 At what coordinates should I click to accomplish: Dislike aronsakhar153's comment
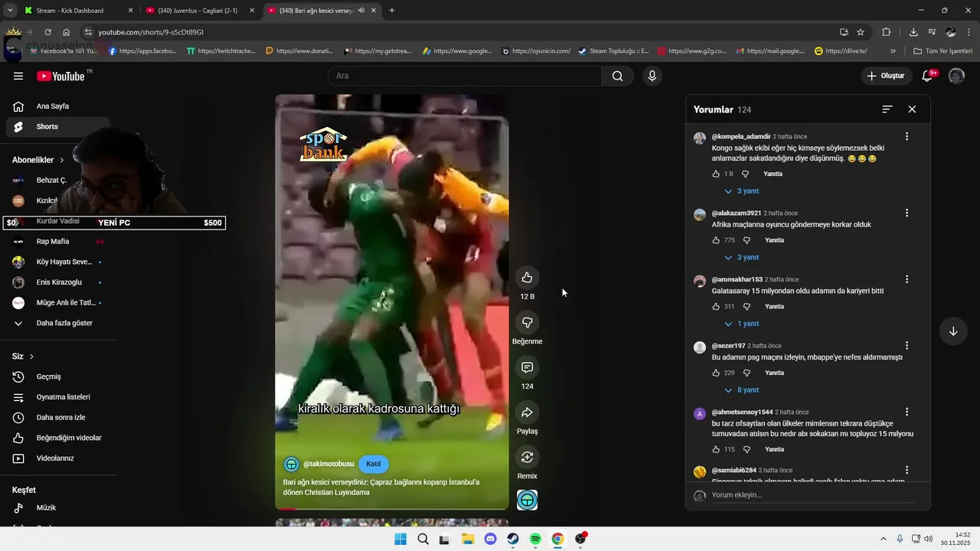pyautogui.click(x=746, y=307)
